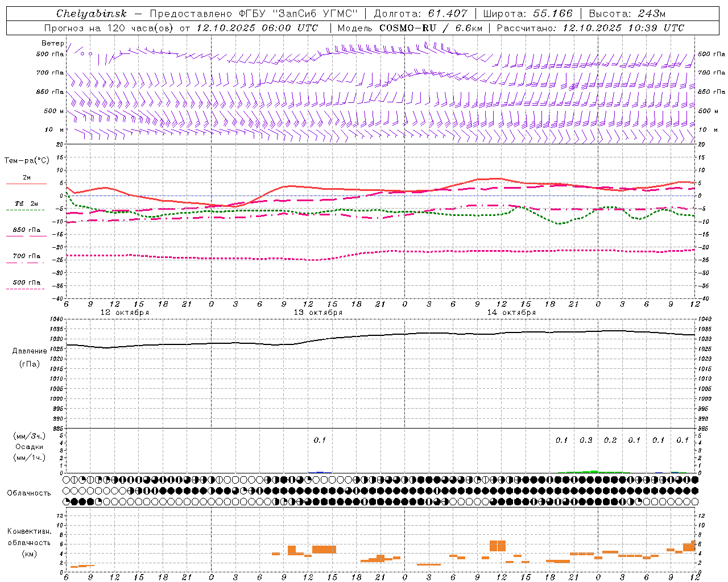Image resolution: width=728 pixels, height=582 pixels.
Task: Select the 'Высота: 243м' header value
Action: pyautogui.click(x=627, y=14)
